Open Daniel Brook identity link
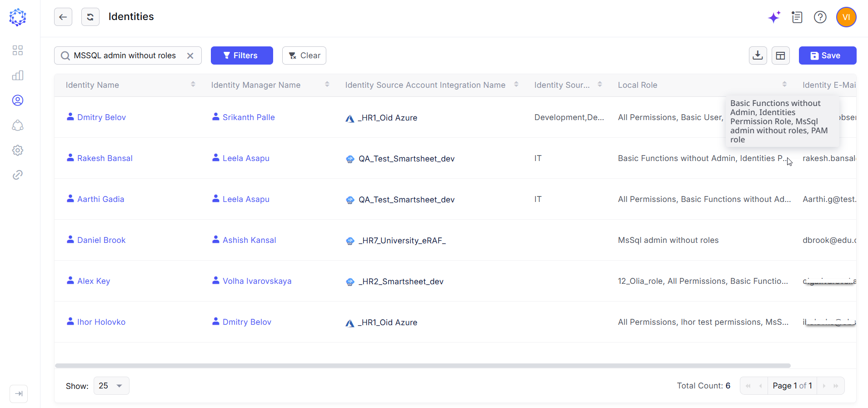The image size is (868, 408). (x=101, y=240)
